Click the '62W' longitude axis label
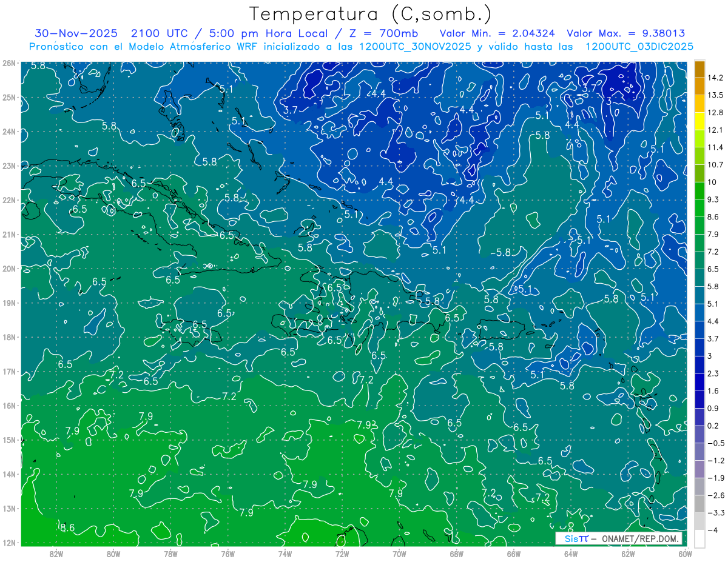Viewport: 728px width, 562px height. (628, 554)
